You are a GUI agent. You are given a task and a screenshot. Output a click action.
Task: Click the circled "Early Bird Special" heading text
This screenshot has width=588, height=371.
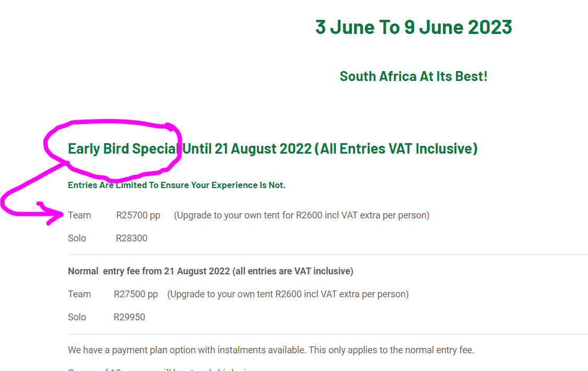[x=123, y=149]
